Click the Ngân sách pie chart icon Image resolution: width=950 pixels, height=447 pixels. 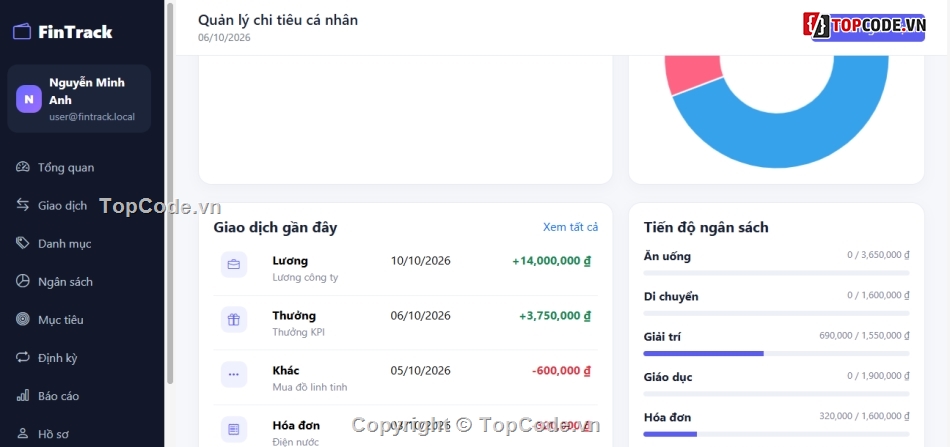[22, 281]
